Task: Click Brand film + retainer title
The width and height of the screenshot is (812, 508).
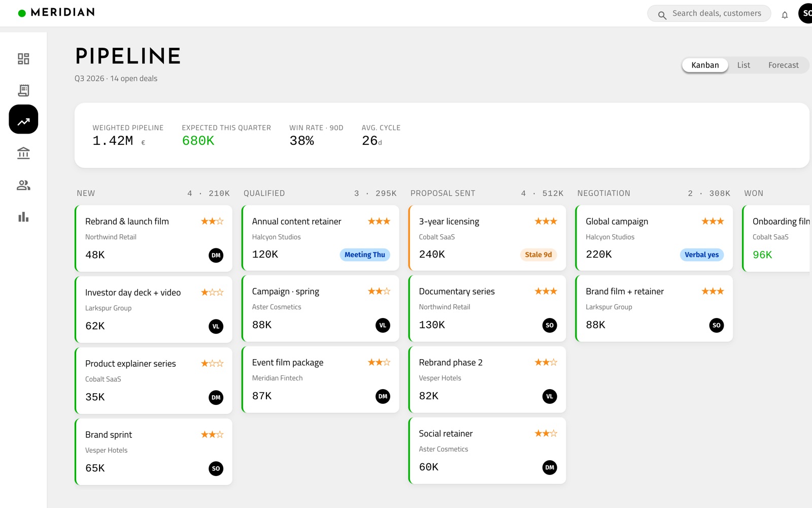Action: [625, 292]
